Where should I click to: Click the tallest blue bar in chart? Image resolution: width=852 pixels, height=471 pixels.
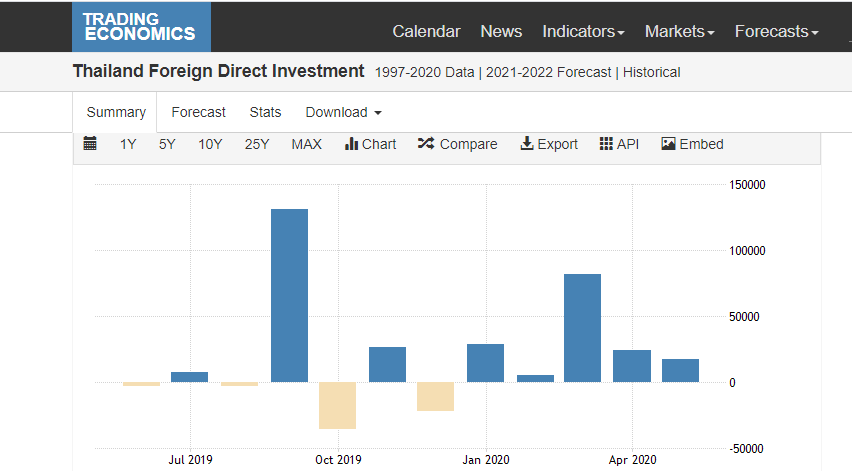click(x=289, y=295)
